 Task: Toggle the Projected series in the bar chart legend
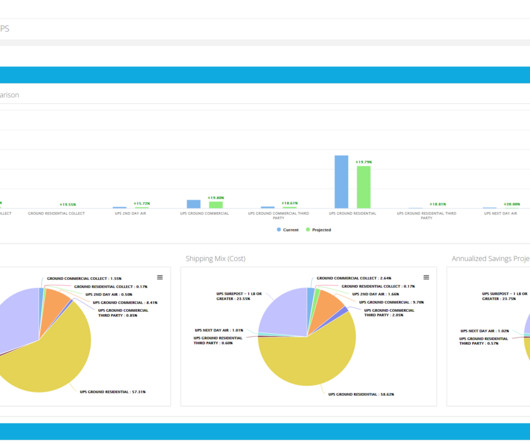tap(318, 230)
